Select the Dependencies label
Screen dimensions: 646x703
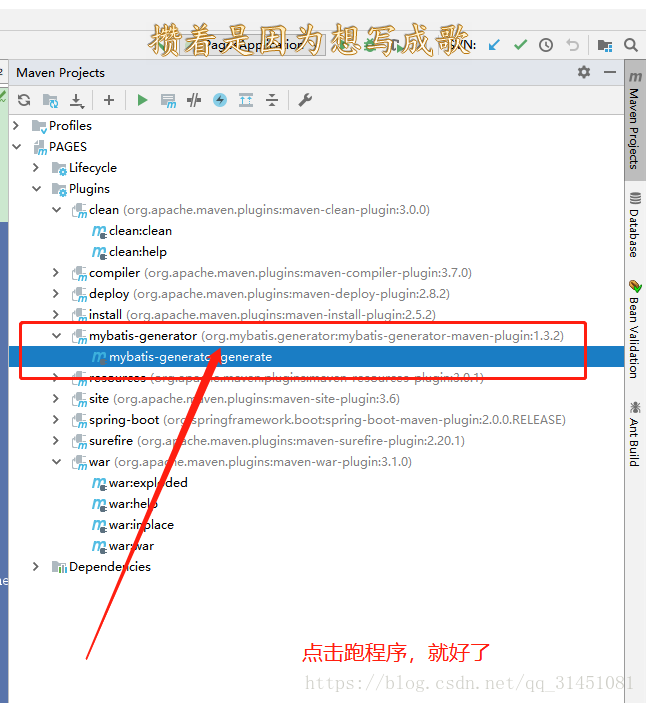click(x=110, y=567)
